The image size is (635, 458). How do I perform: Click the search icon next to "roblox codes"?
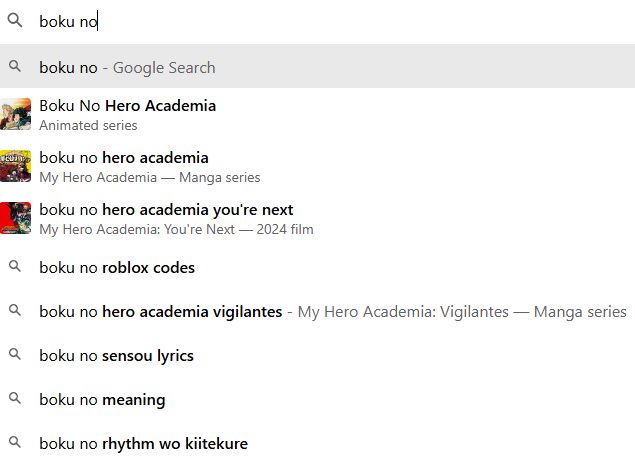coord(15,267)
